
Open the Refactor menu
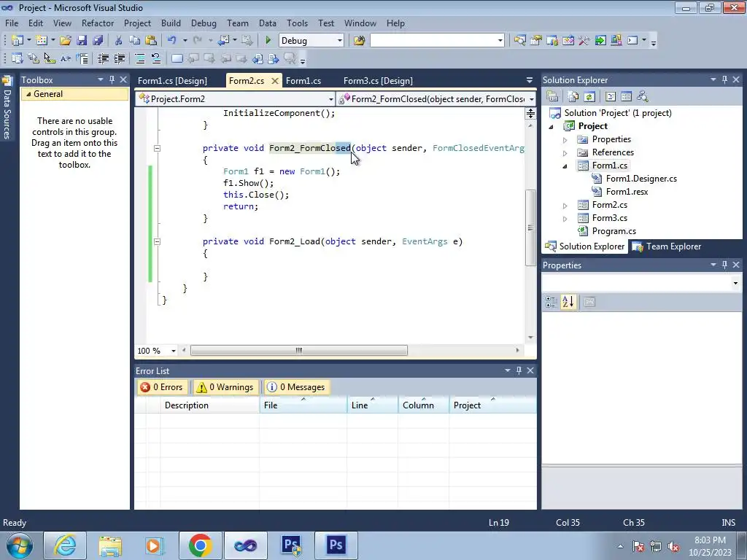98,23
